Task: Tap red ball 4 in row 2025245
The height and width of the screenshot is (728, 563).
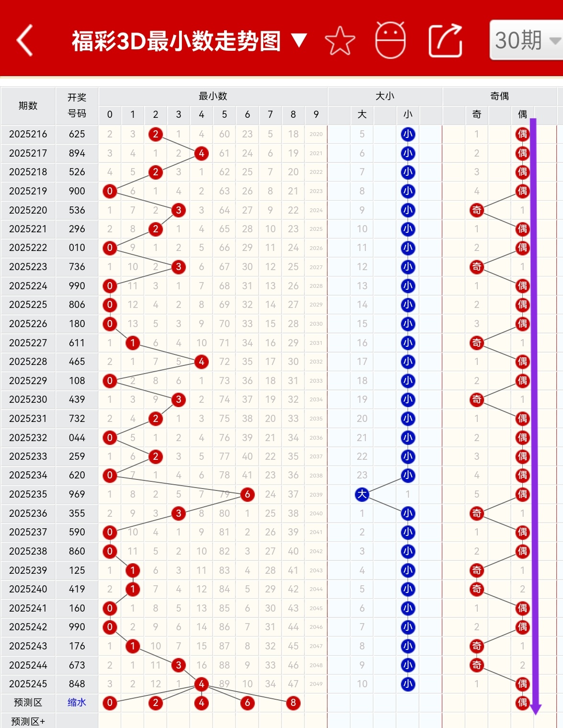Action: coord(202,684)
